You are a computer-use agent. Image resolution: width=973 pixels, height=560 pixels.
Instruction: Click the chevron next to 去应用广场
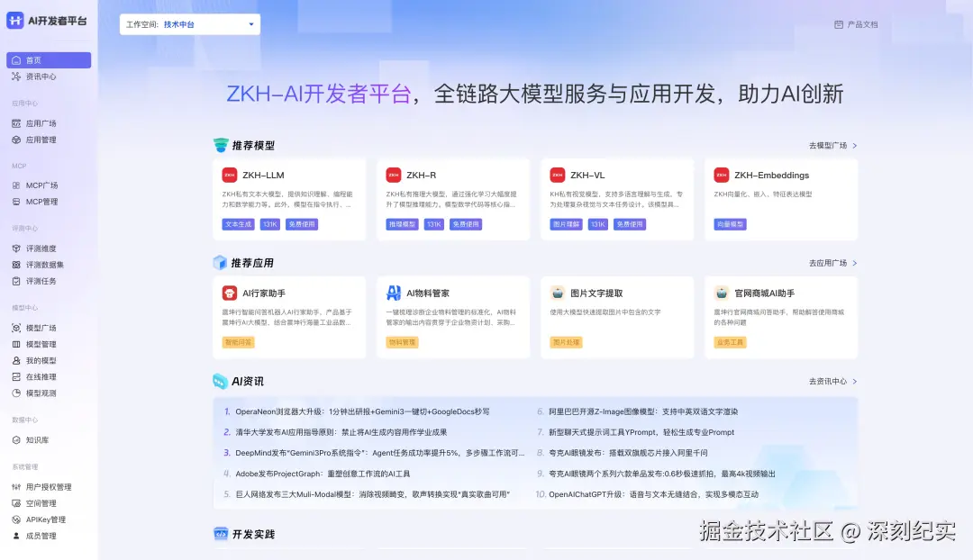tap(854, 263)
